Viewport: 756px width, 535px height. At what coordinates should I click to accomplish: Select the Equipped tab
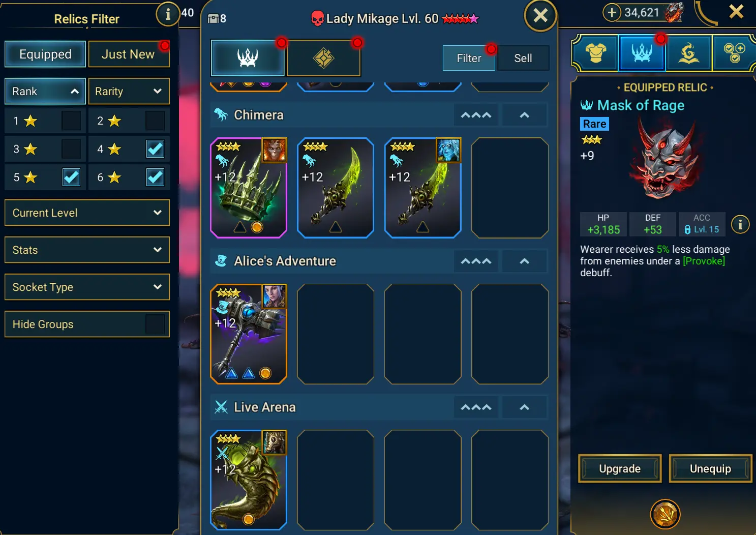45,54
